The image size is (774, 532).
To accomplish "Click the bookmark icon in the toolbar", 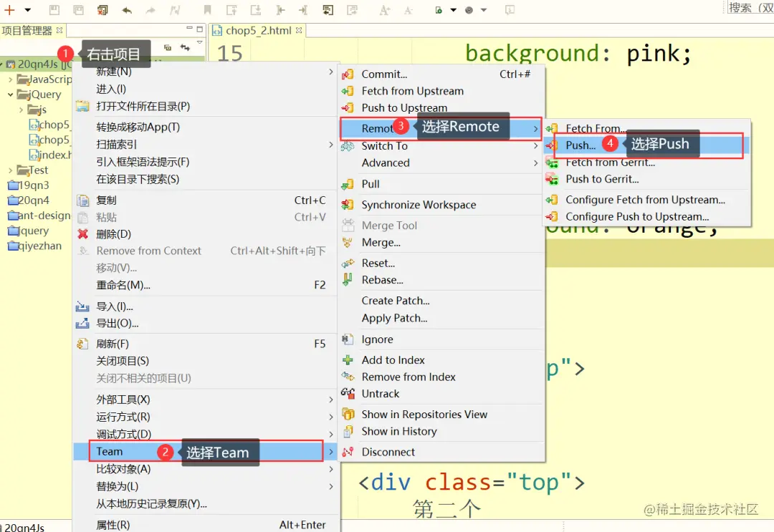I will click(207, 10).
